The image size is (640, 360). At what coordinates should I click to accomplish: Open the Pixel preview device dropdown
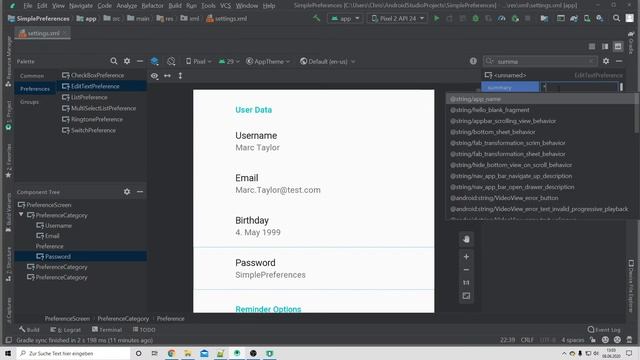click(199, 61)
